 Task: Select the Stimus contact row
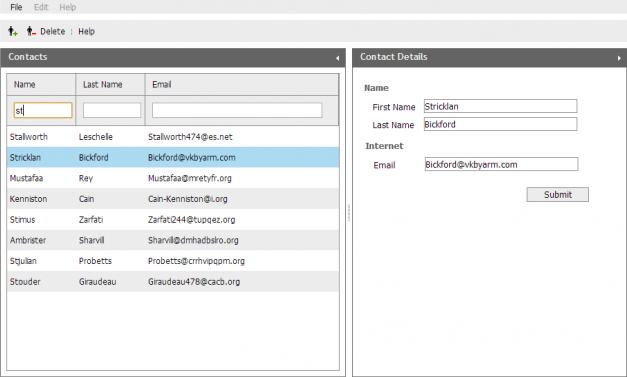point(173,219)
